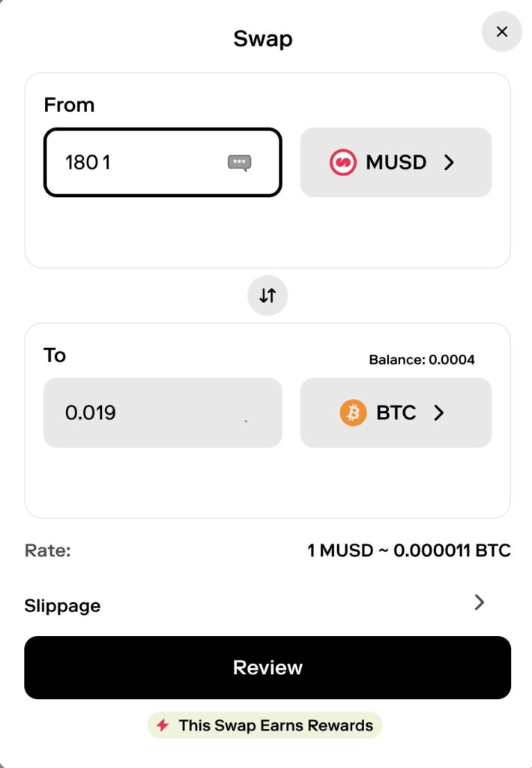Click the This Swap Earns Rewards badge

(x=265, y=725)
